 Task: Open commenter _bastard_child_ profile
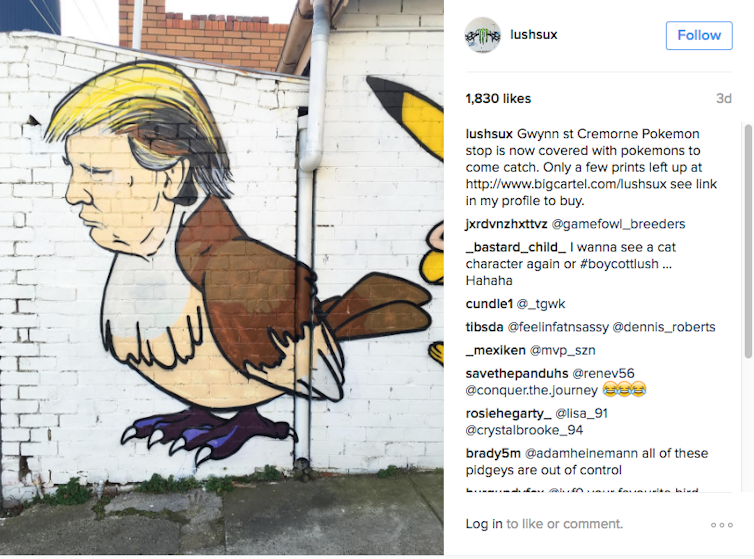pyautogui.click(x=515, y=247)
